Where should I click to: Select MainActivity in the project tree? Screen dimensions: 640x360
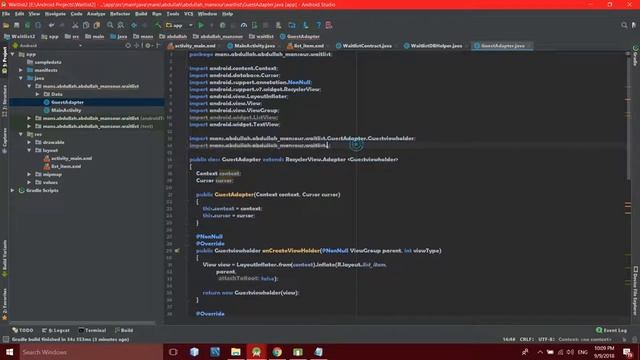66,110
